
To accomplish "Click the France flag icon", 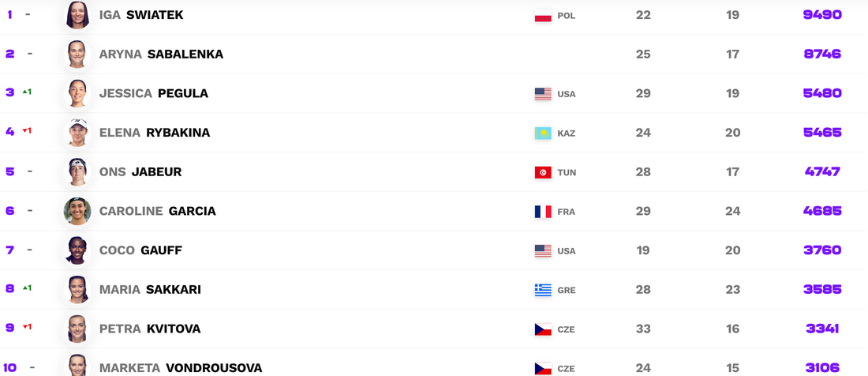I will pos(543,212).
